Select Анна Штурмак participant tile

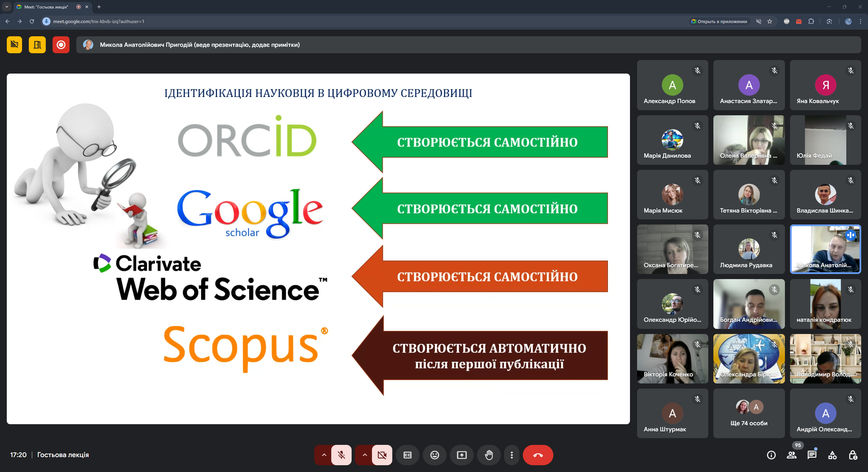[672, 413]
